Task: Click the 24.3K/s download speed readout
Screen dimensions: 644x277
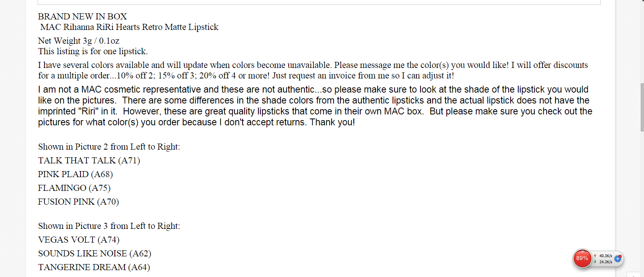Action: point(606,262)
